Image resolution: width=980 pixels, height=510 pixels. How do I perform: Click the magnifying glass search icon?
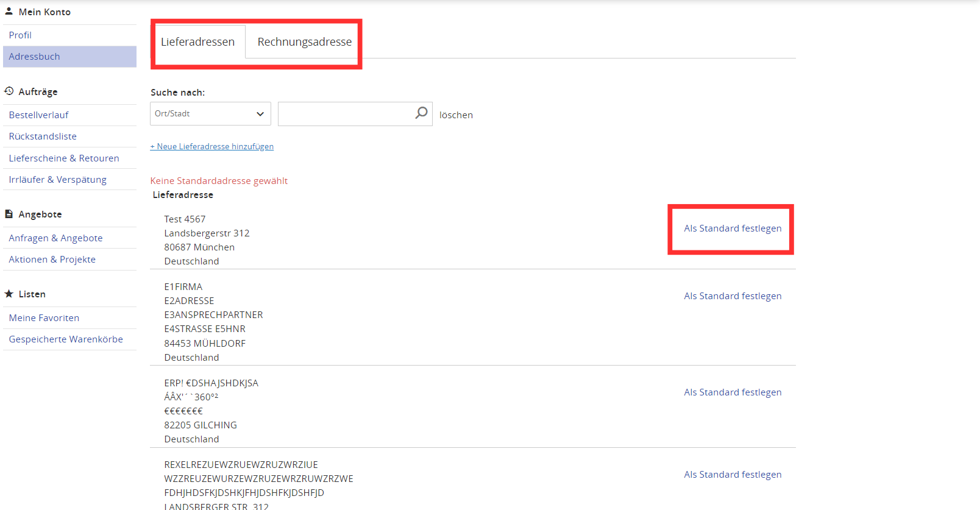tap(421, 113)
